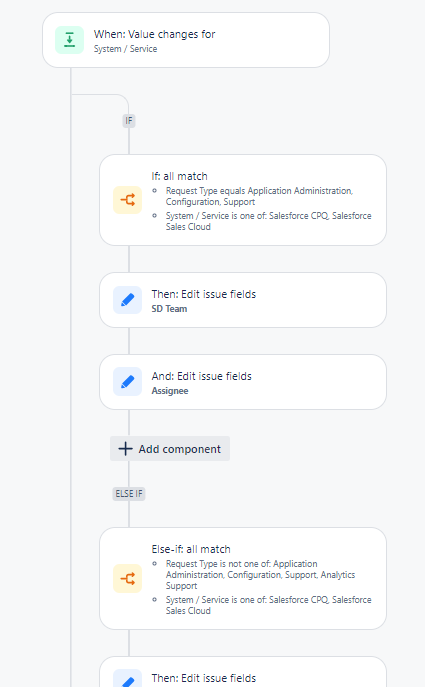Open the When: Value changes for trigger
Image resolution: width=425 pixels, height=687 pixels.
(x=186, y=40)
